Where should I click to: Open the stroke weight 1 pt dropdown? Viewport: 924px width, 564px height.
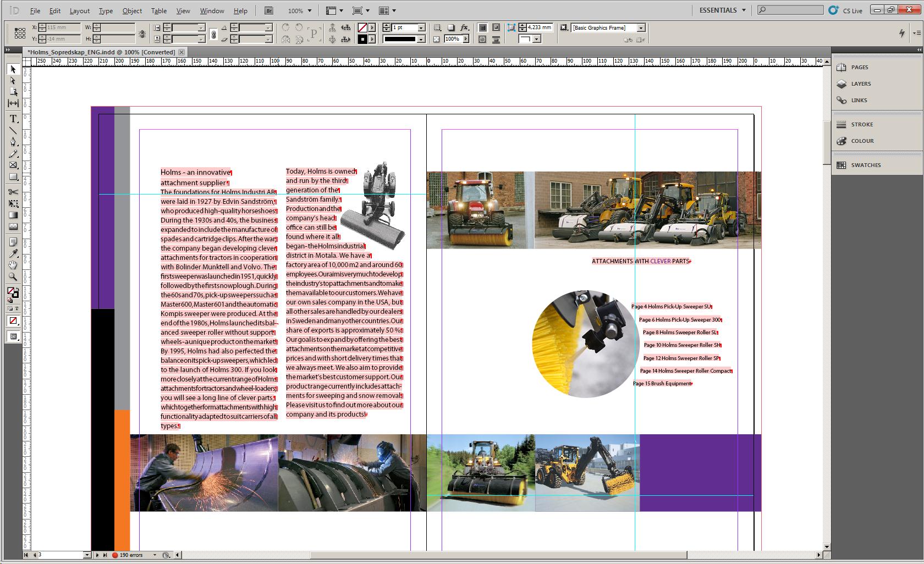click(x=421, y=27)
